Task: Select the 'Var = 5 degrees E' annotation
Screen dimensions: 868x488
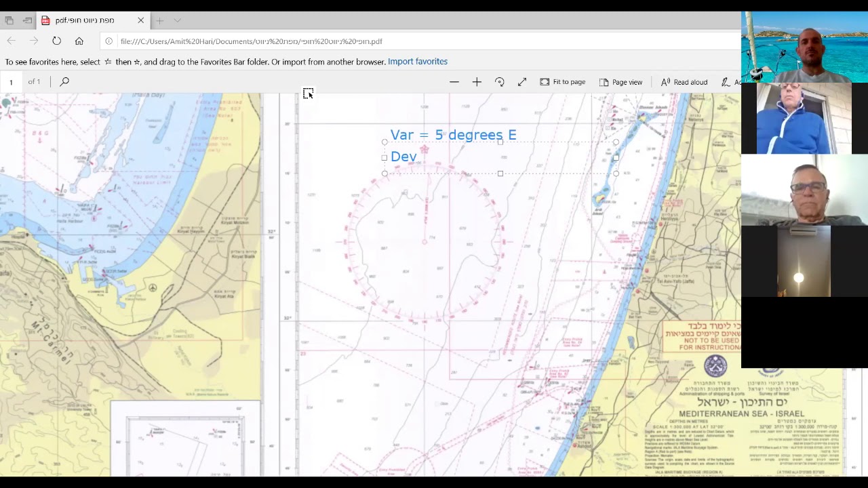Action: pyautogui.click(x=453, y=135)
